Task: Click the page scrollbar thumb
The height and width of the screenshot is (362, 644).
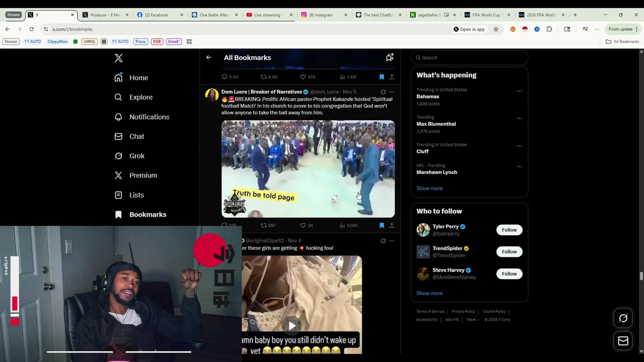Action: [641, 276]
